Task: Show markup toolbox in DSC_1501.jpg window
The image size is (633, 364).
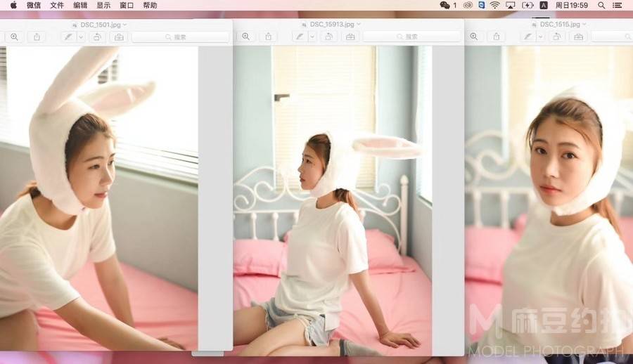Action: [119, 37]
